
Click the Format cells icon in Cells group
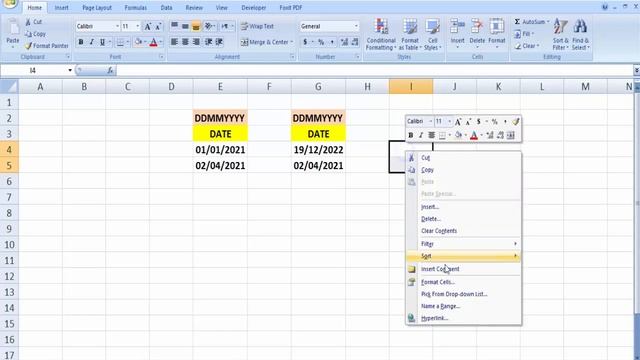[496, 27]
